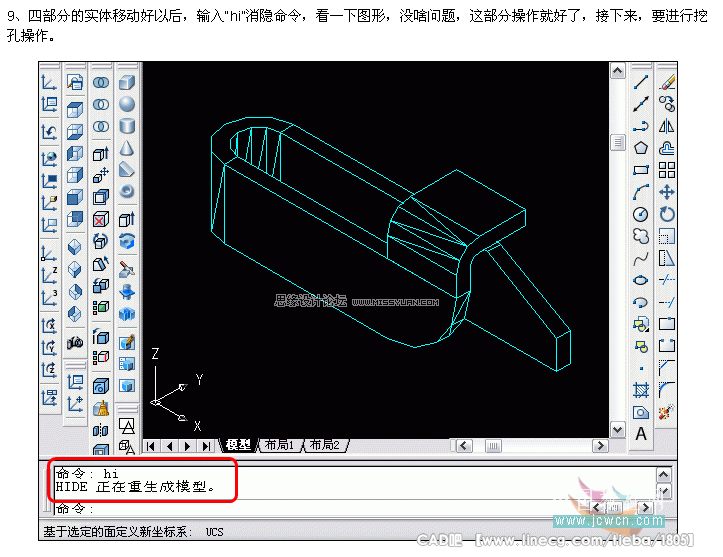The height and width of the screenshot is (557, 723).
Task: Choose the Delete Faces tool with red X
Action: point(101,219)
